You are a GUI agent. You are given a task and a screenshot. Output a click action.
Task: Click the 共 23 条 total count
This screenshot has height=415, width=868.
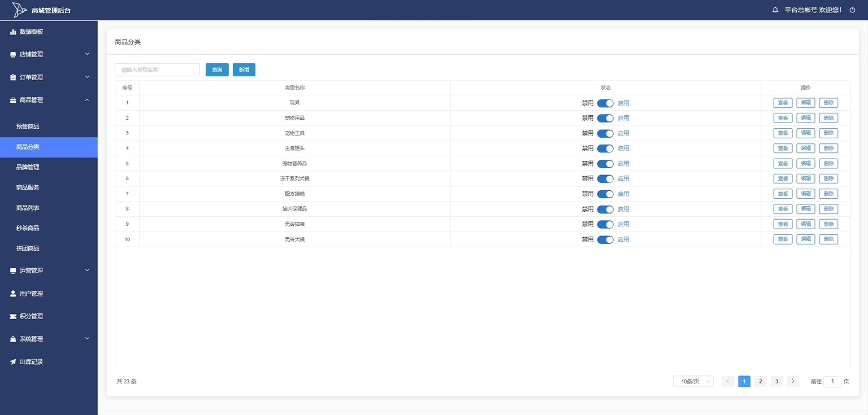(x=127, y=382)
